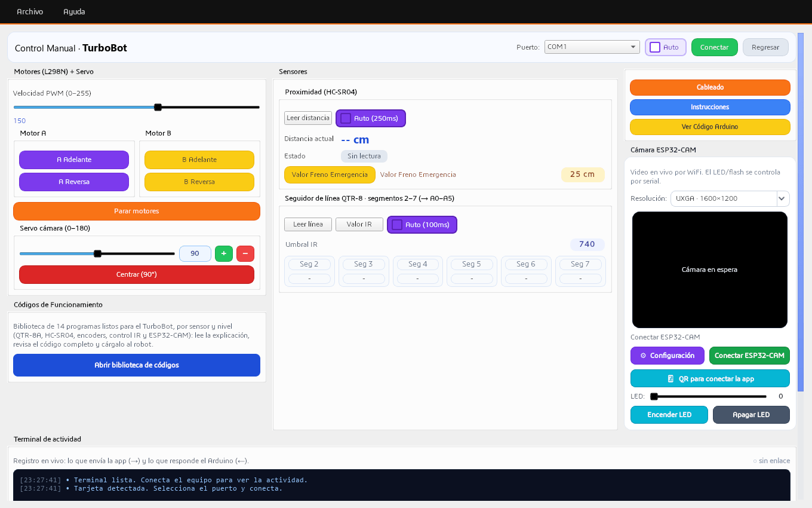This screenshot has height=508, width=812.
Task: Adjust the Velocidad PWM slider handle
Action: [158, 107]
